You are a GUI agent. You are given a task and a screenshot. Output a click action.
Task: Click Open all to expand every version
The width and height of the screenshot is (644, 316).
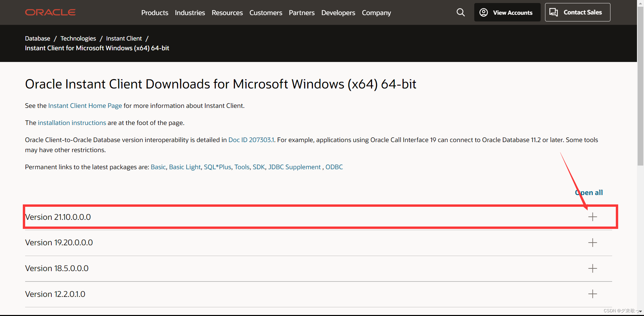[x=589, y=192]
